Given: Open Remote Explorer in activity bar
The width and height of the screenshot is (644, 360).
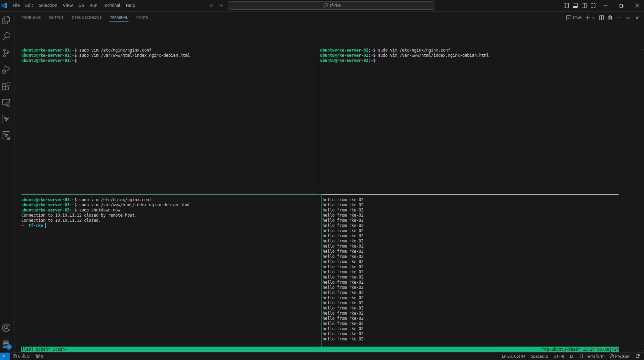Looking at the screenshot, I should click(6, 102).
